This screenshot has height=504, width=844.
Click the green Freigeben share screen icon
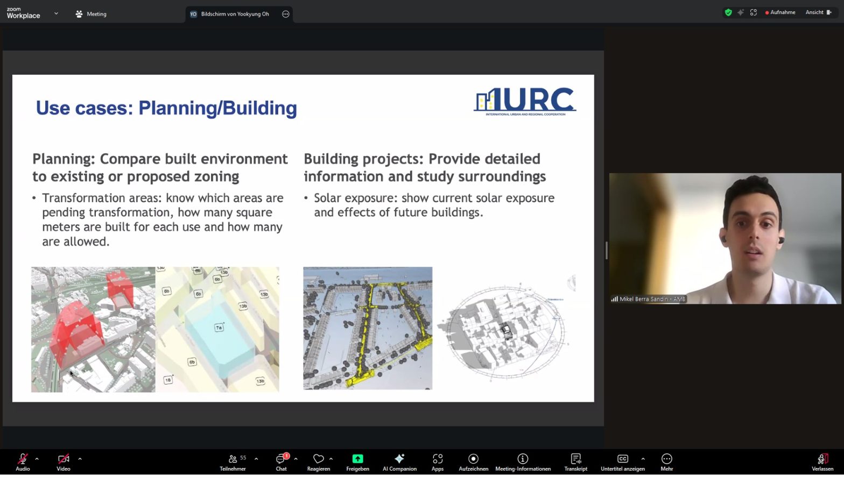357,459
